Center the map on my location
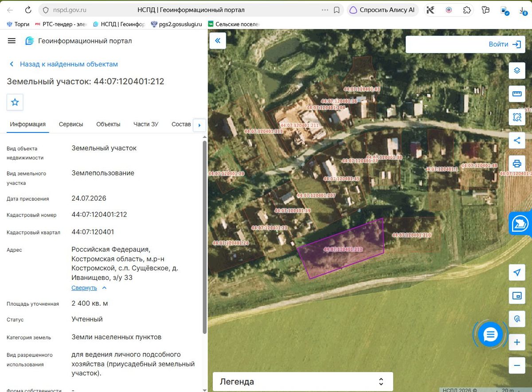532x392 pixels. point(517,272)
